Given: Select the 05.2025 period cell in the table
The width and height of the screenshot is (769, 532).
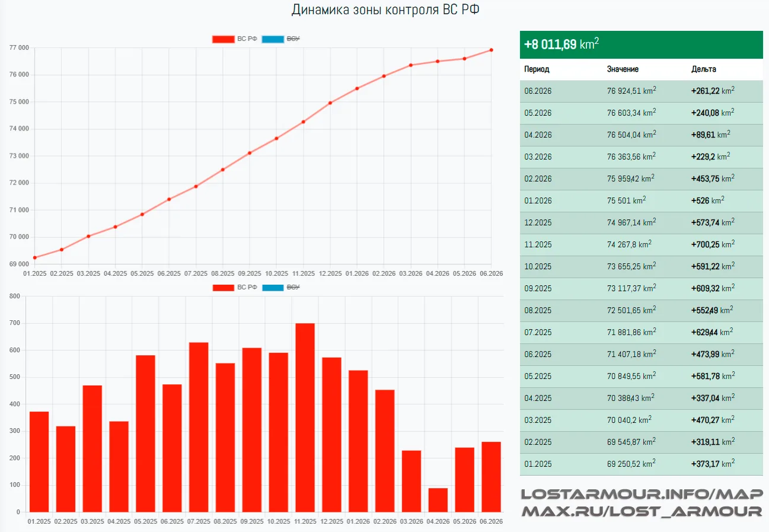Looking at the screenshot, I should tap(538, 376).
